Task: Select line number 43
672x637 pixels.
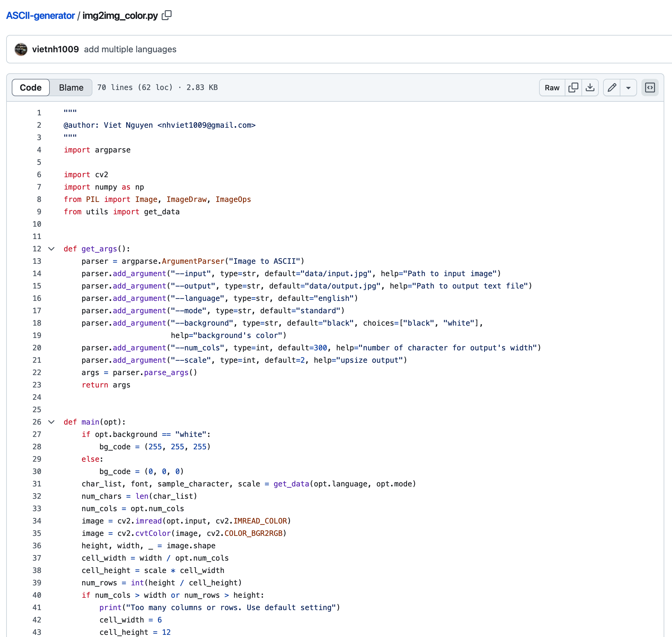Action: point(37,632)
